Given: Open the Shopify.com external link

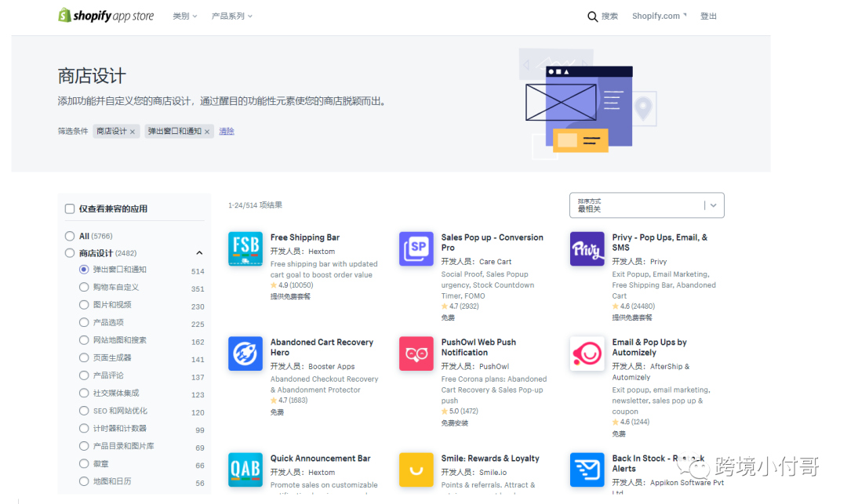Looking at the screenshot, I should 659,16.
